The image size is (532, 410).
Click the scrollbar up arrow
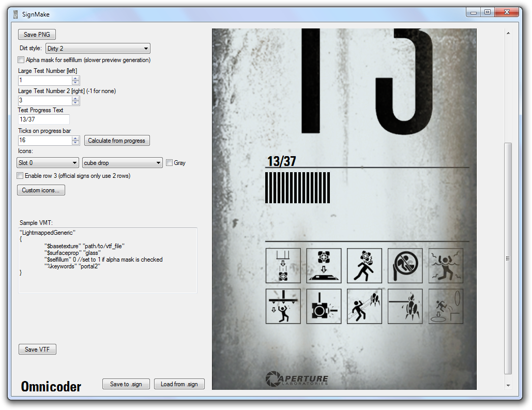pos(508,33)
